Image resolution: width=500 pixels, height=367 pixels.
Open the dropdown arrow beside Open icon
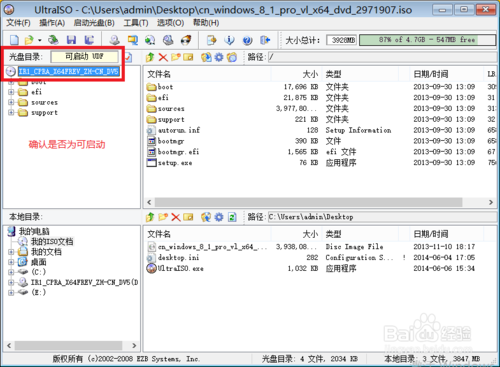(40, 40)
